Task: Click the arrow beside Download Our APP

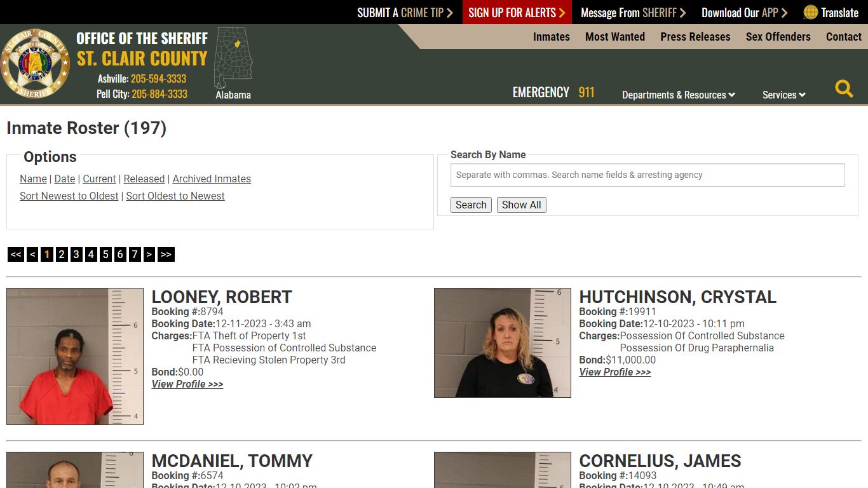Action: (785, 12)
